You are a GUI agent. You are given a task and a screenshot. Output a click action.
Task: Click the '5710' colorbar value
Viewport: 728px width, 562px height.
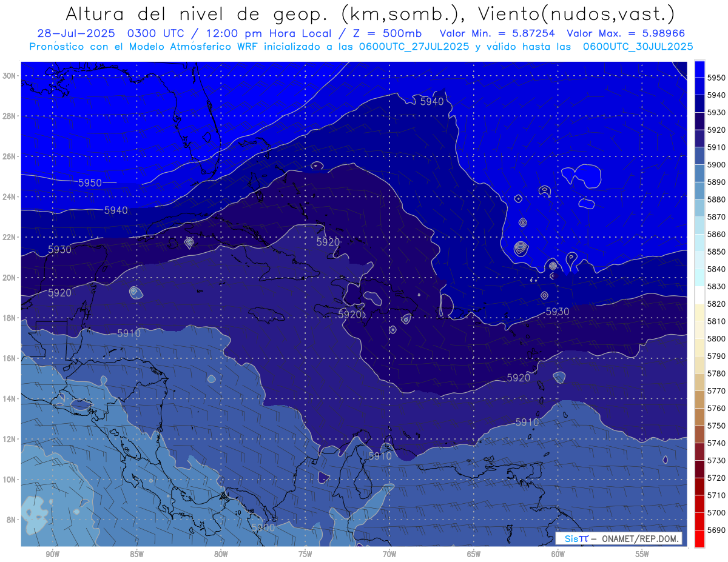pos(716,495)
